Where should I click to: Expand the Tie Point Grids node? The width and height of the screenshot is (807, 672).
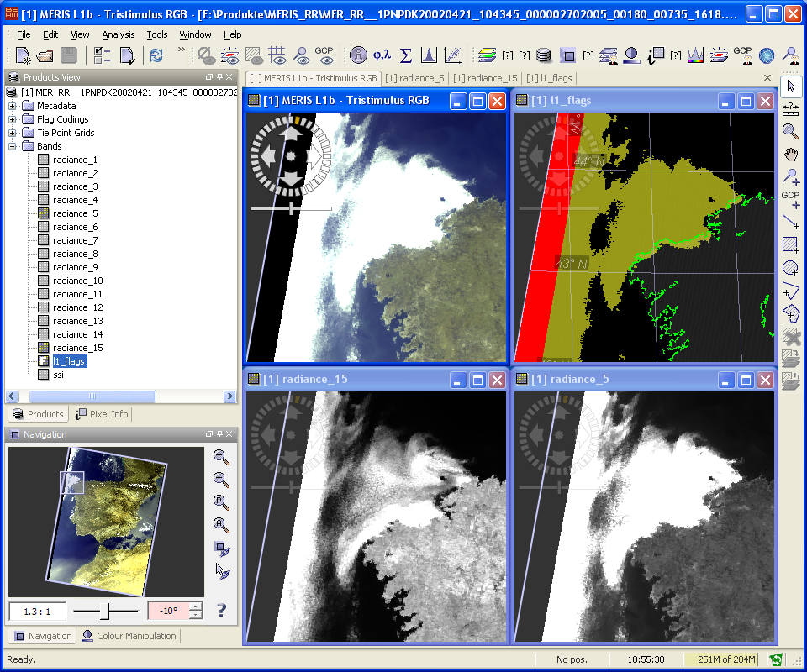[13, 133]
